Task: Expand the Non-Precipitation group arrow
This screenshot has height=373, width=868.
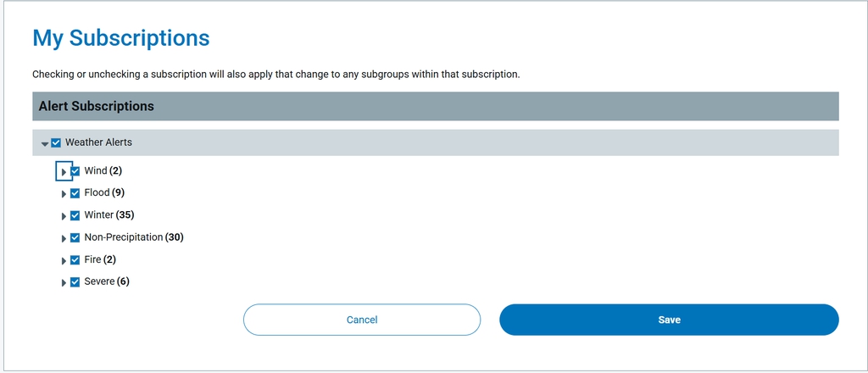Action: click(x=64, y=238)
